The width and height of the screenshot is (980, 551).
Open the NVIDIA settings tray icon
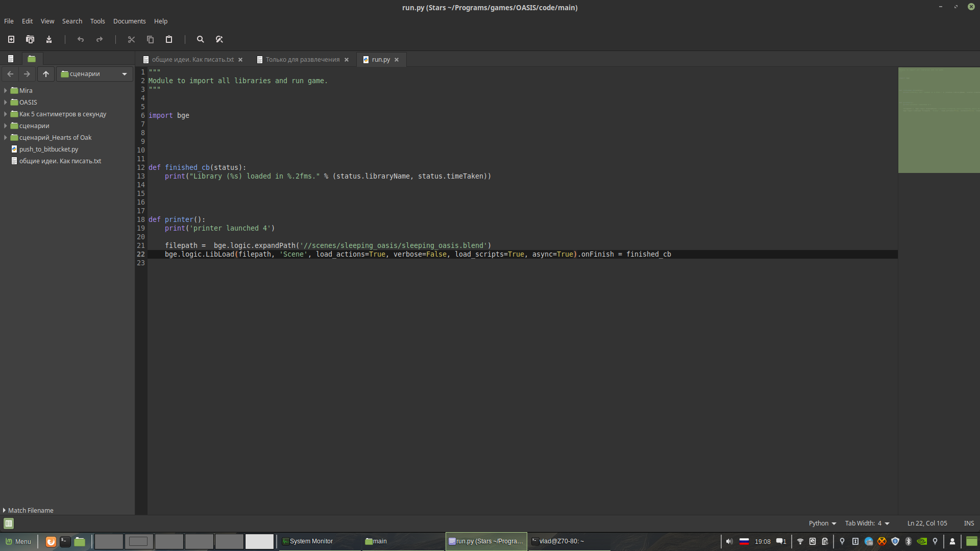click(x=921, y=542)
